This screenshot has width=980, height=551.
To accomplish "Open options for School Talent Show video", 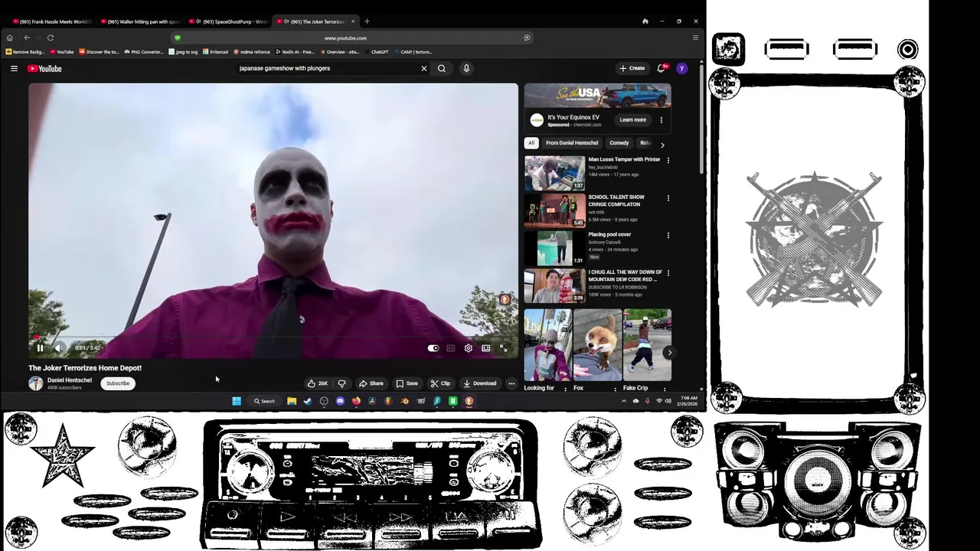I will [x=668, y=198].
